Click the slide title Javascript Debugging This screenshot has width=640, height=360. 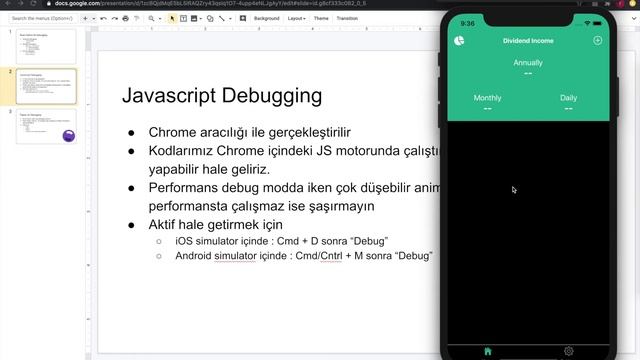[222, 96]
